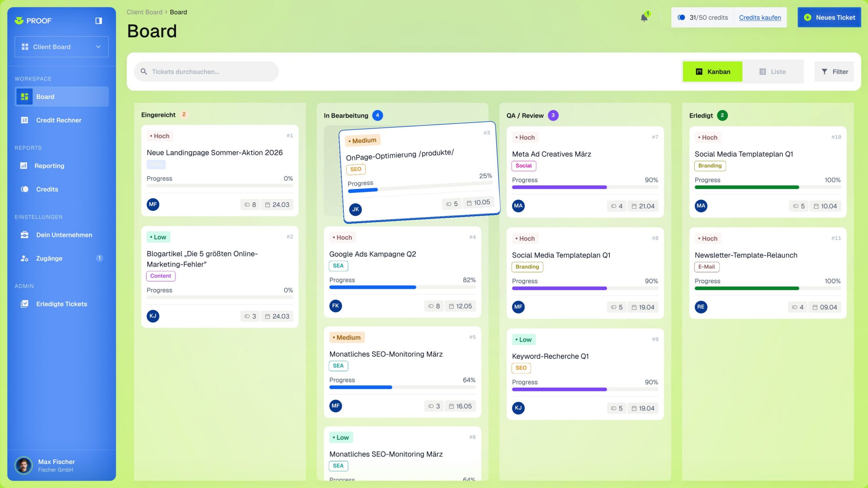Click the JK avatar on OnPage-Optimierung card
Viewport: 868px width, 488px height.
[x=355, y=209]
